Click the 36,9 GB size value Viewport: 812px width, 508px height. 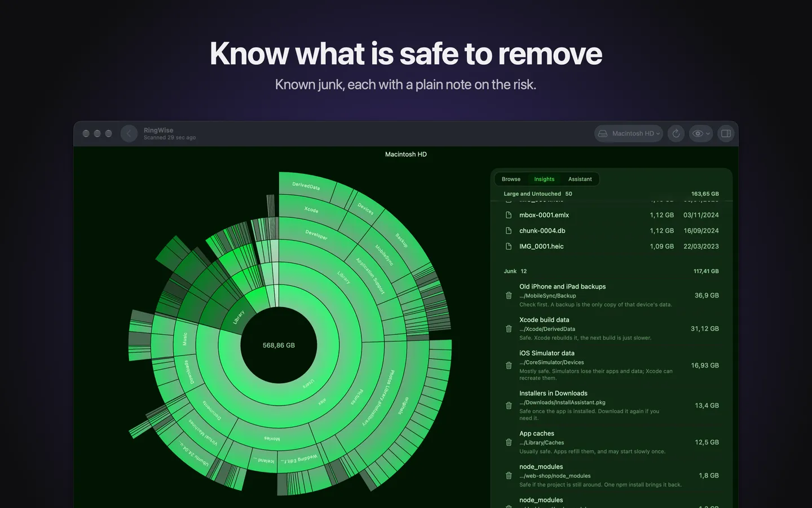(707, 295)
